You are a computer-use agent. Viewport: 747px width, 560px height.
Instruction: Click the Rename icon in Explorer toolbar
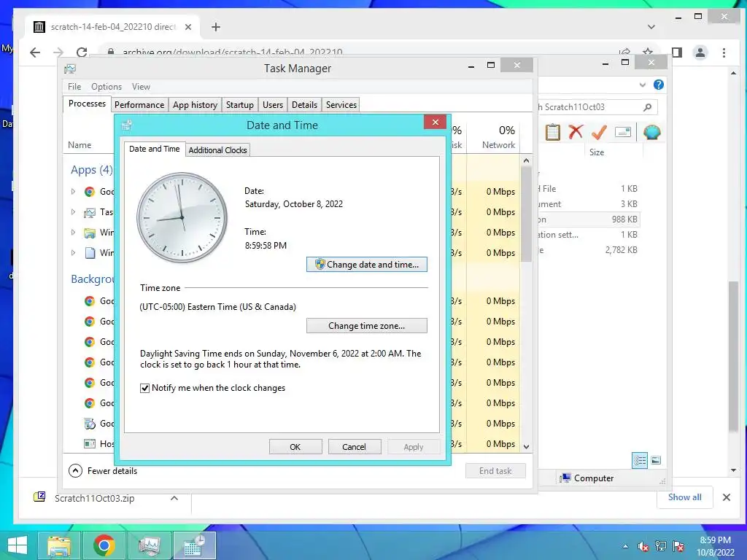click(x=623, y=133)
